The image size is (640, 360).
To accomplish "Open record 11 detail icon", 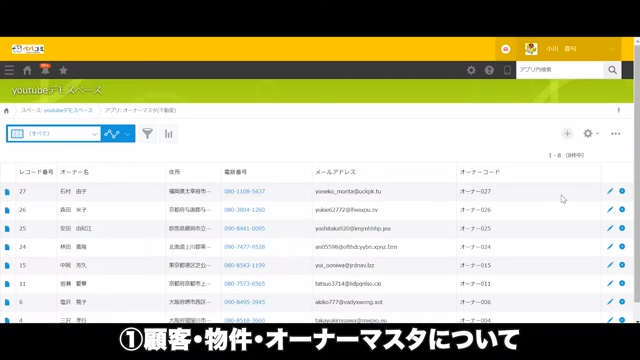I will (x=7, y=284).
